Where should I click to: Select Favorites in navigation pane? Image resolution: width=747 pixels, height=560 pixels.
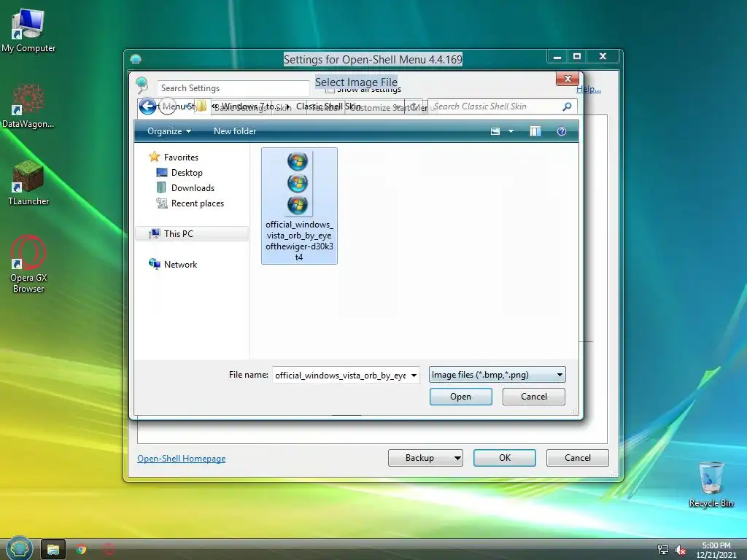181,157
